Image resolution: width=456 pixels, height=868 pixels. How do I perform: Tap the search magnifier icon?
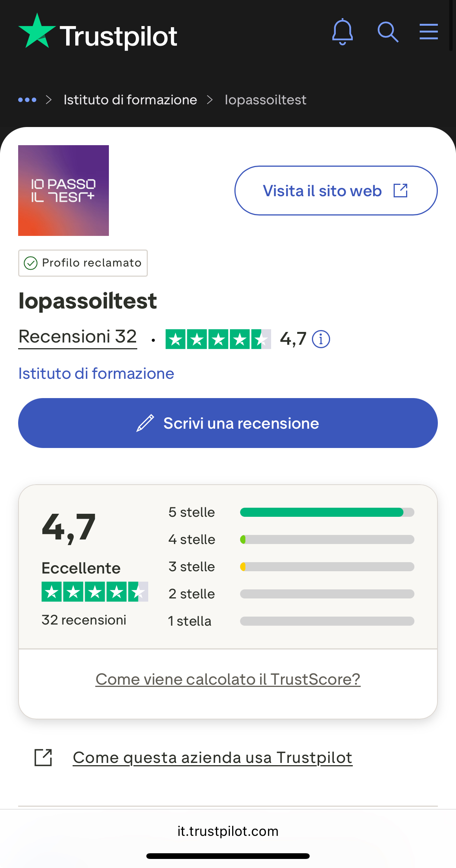click(388, 32)
